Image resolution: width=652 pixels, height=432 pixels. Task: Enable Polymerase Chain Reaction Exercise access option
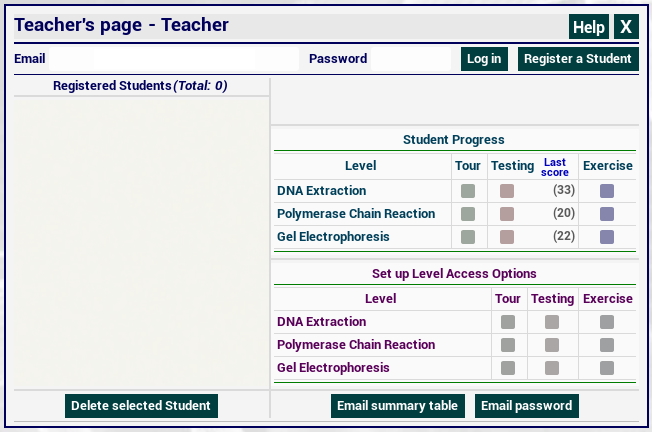point(607,345)
